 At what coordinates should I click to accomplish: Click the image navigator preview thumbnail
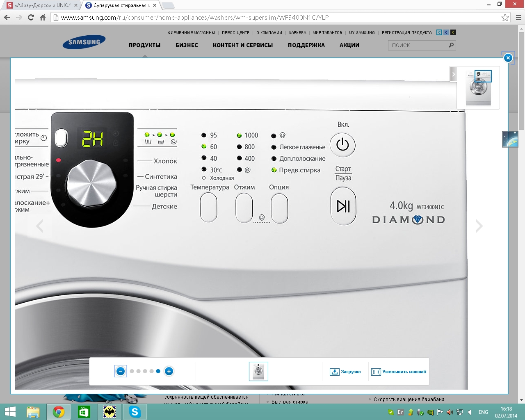click(478, 88)
